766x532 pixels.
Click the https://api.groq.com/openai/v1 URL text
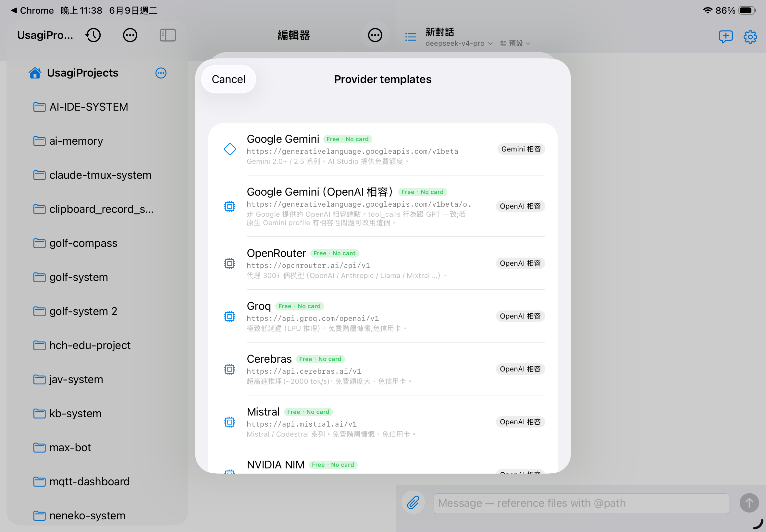(x=313, y=318)
